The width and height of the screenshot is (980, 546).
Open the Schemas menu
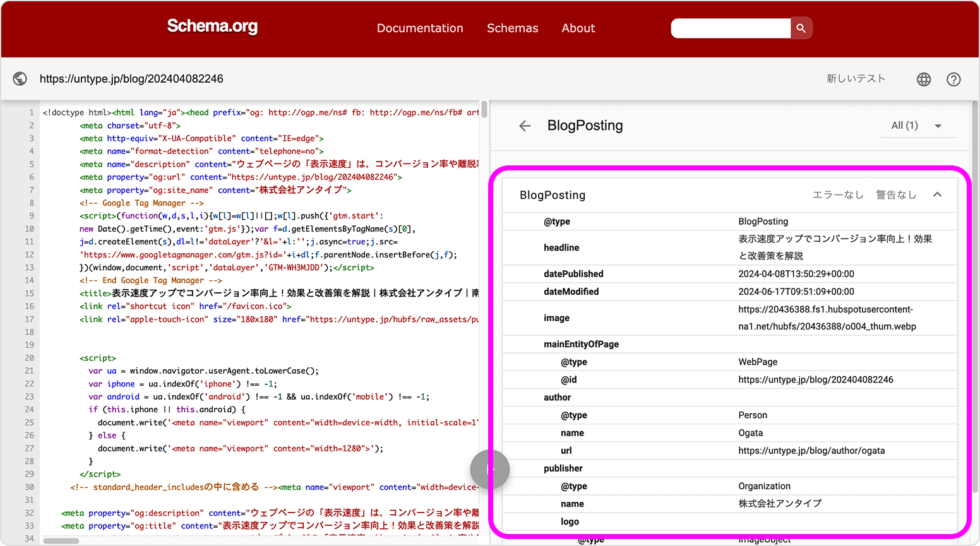[513, 28]
